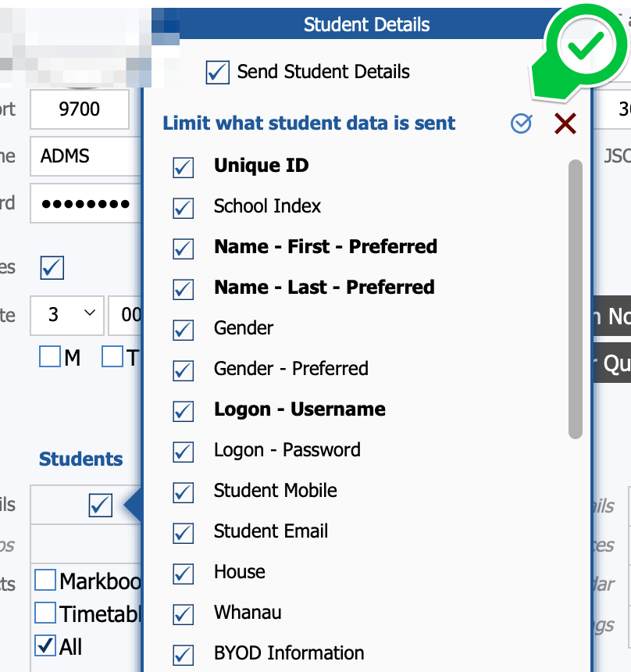This screenshot has width=631, height=672.
Task: Toggle the Student Mobile checkbox
Action: point(183,491)
